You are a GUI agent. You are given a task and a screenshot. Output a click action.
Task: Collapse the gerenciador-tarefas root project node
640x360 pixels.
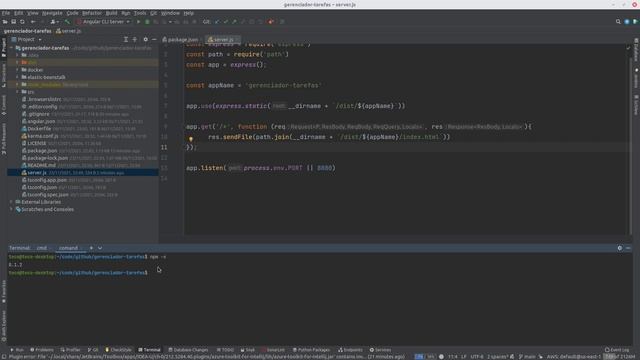click(x=12, y=48)
